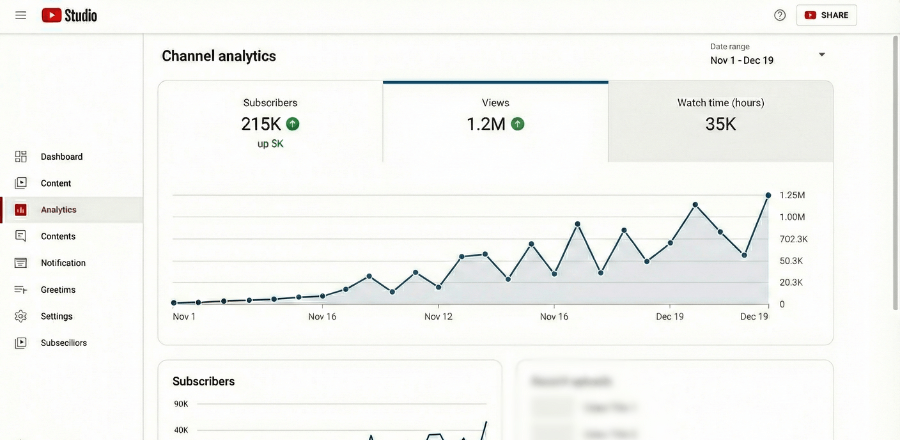Open Nov 1 - Dec 19 date selector
The width and height of the screenshot is (900, 440).
[x=741, y=60]
